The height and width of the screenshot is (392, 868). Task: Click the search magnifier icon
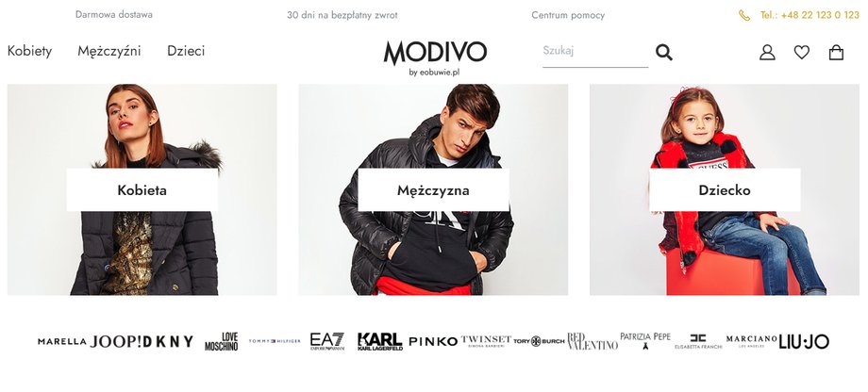click(x=663, y=52)
